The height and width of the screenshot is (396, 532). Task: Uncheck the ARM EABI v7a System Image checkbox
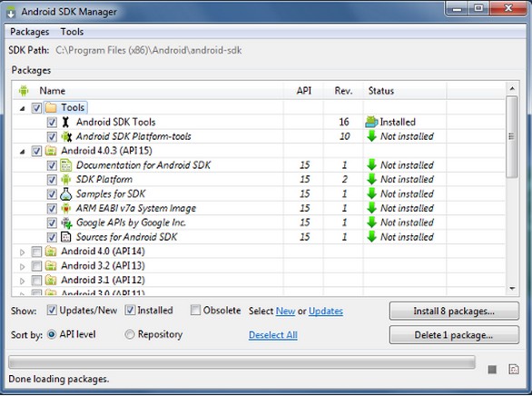point(52,208)
